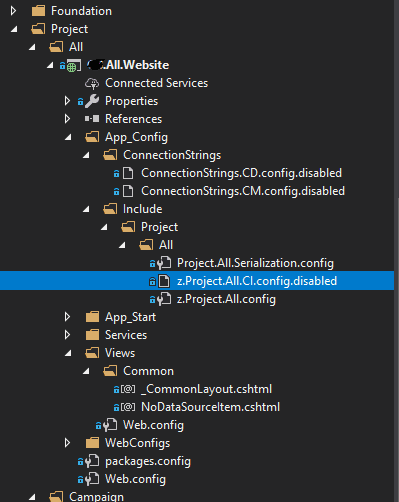Select the Campaign folder label
This screenshot has width=399, height=502.
coord(96,497)
